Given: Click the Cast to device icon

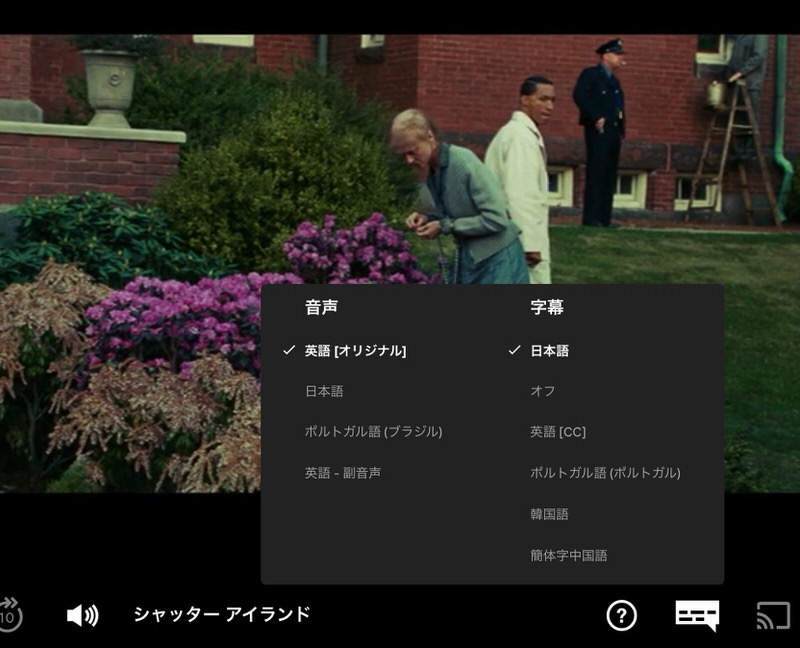Looking at the screenshot, I should tap(773, 615).
